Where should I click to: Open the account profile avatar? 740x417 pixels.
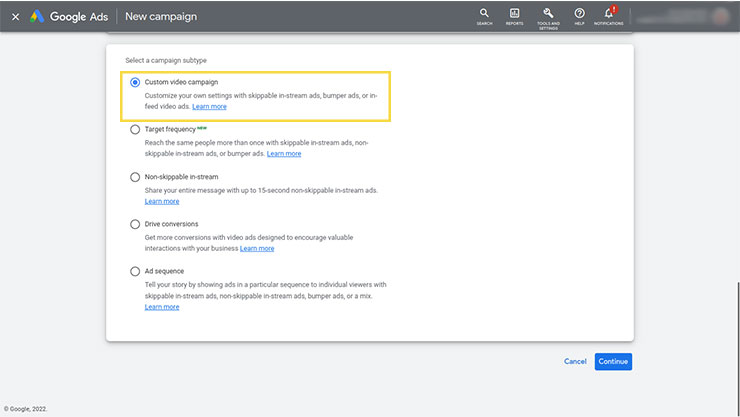(719, 16)
